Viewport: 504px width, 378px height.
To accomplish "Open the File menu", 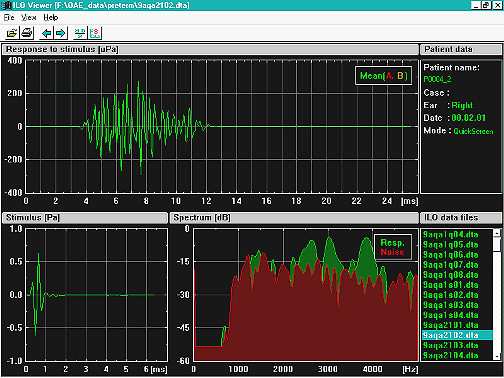I will point(9,17).
